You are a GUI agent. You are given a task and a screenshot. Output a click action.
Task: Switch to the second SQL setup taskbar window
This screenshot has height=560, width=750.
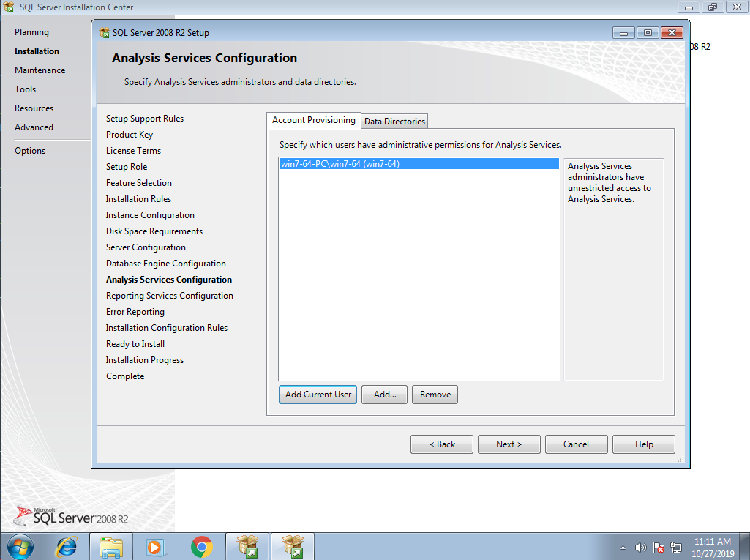click(x=292, y=547)
